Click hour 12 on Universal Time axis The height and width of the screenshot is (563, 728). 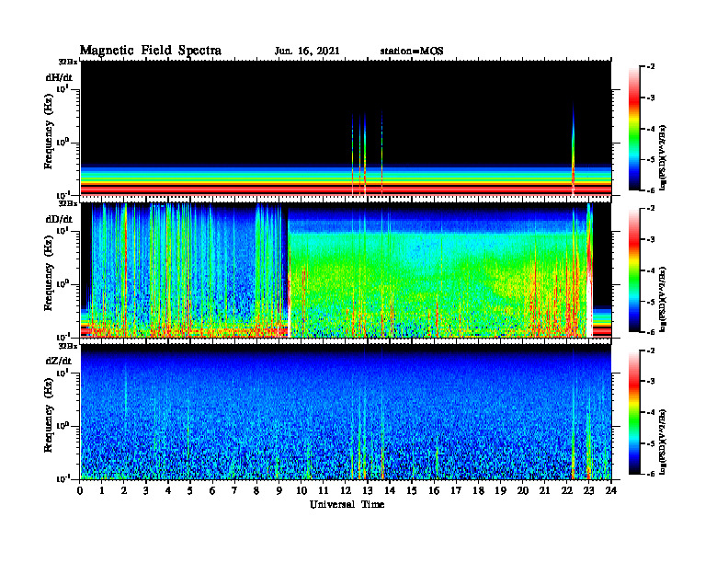[346, 491]
